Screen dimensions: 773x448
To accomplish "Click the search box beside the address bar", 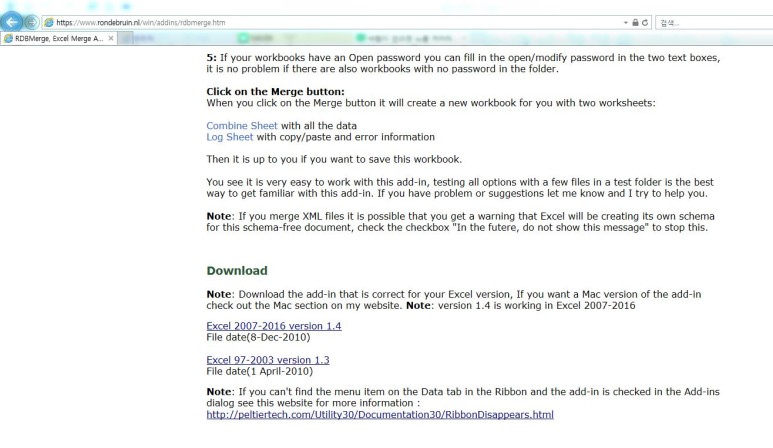I will 714,23.
